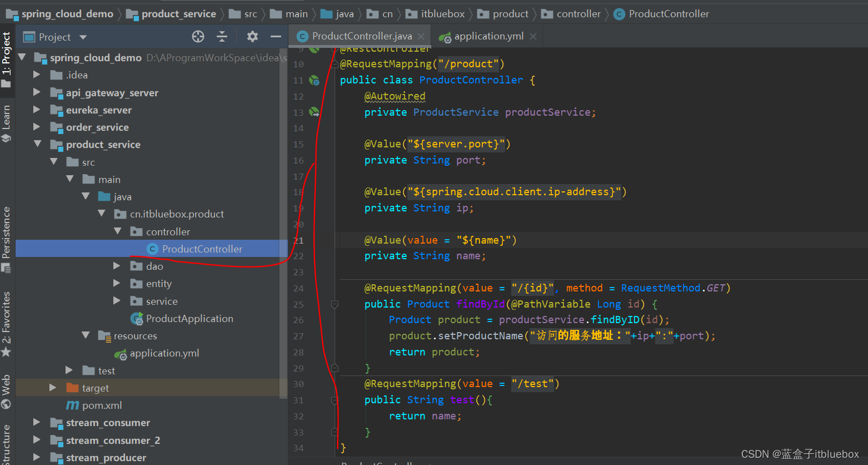Click on "${server.port}" string literal
This screenshot has width=868, height=465.
coord(456,144)
